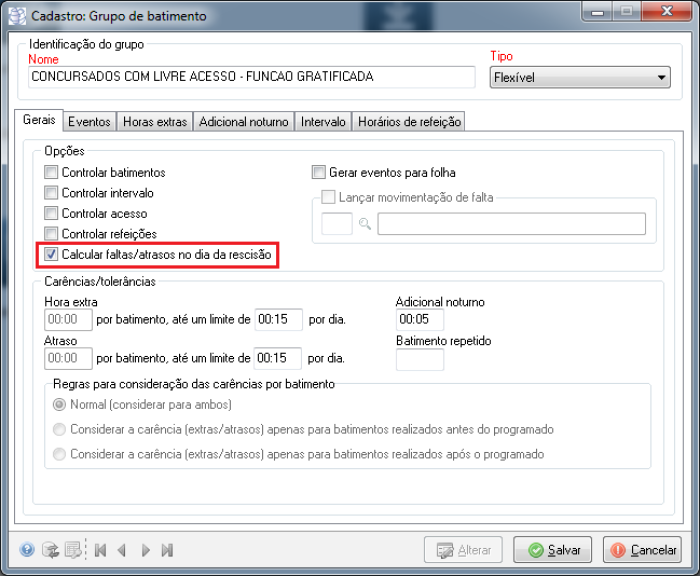Enable Controlar batimentos checkbox
Screen dimensions: 700x576
click(52, 173)
